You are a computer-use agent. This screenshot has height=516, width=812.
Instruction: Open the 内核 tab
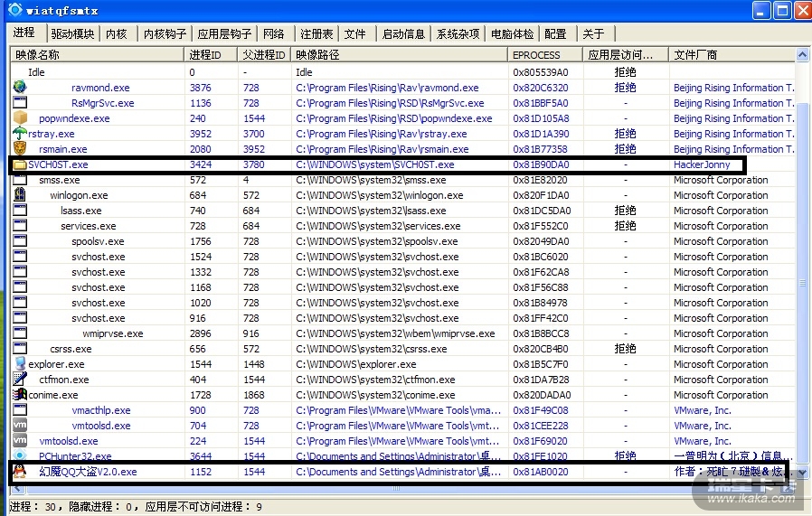click(x=117, y=34)
